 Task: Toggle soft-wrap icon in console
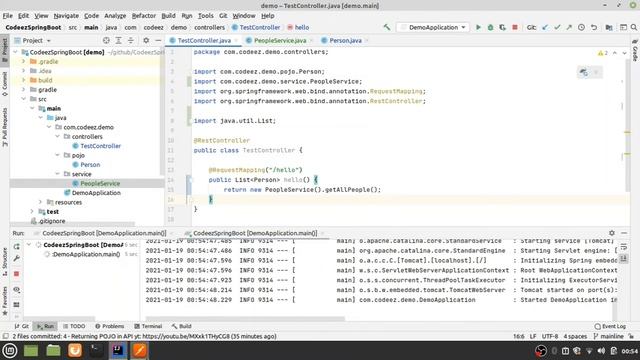(x=623, y=247)
